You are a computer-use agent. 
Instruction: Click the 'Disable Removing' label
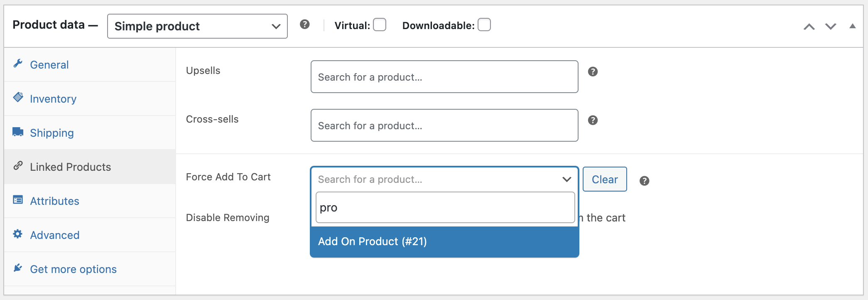pos(228,218)
